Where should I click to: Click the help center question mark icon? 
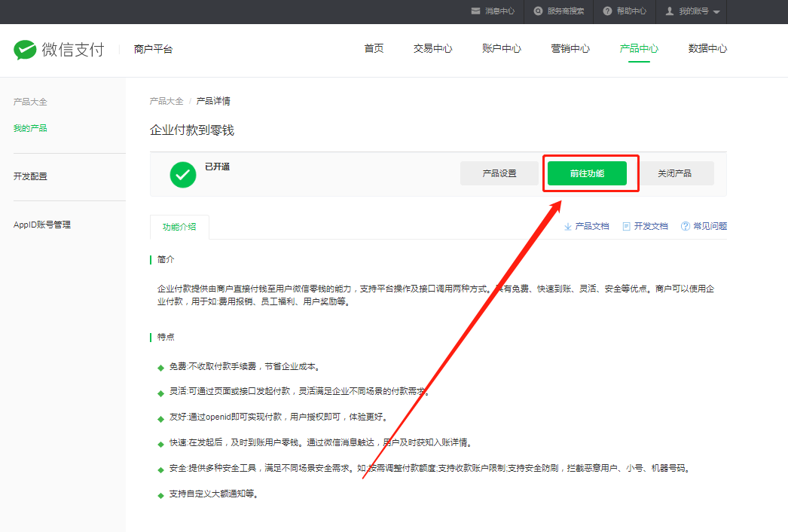(608, 11)
